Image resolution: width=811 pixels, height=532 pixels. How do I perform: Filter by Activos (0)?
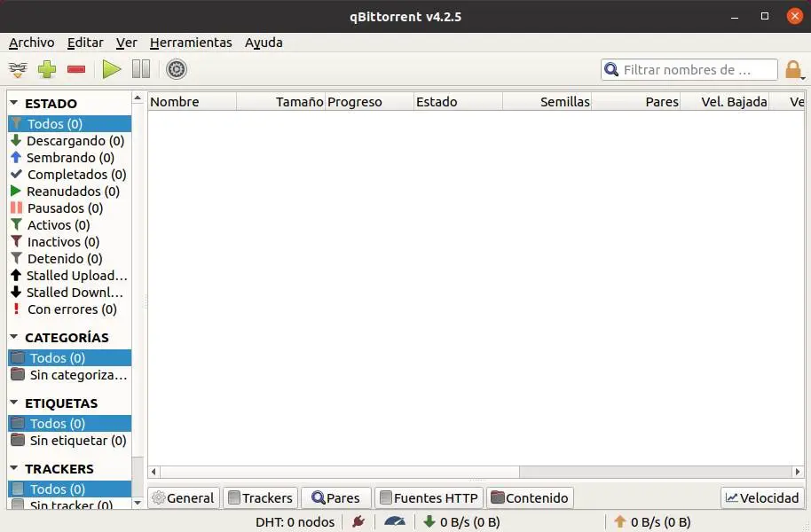69,225
